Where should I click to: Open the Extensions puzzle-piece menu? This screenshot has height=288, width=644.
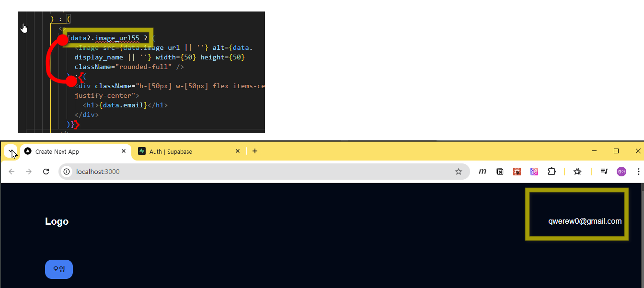[552, 172]
